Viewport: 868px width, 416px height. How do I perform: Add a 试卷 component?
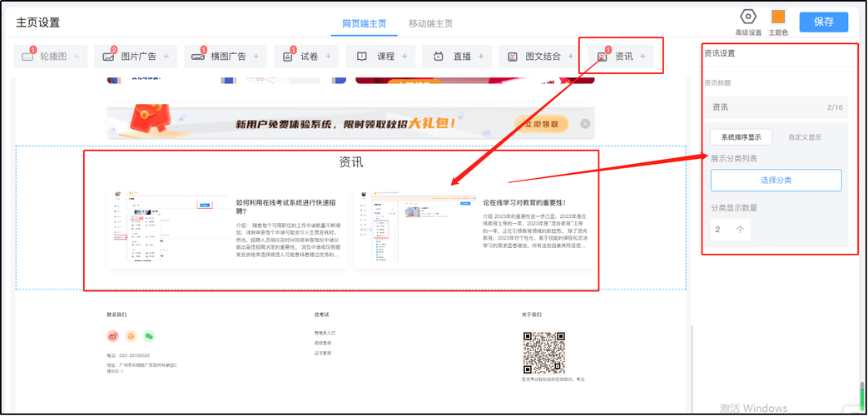(x=307, y=57)
